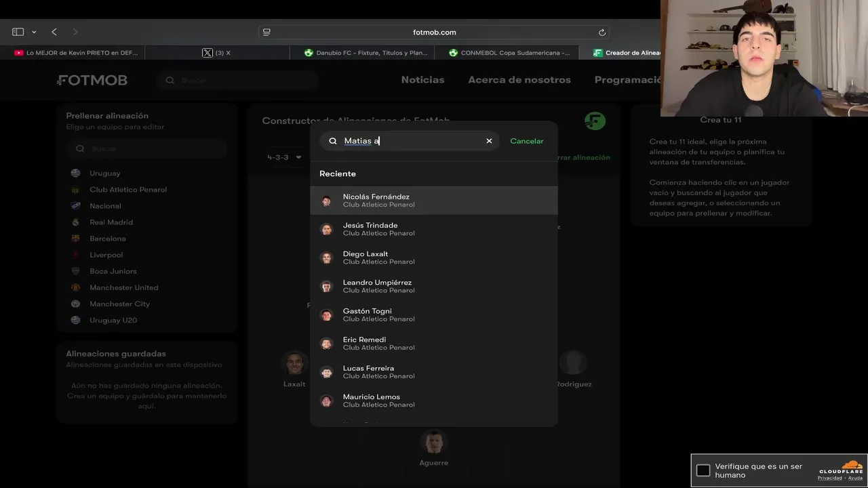Click the Safari sidebar toggle icon
Screen dimensions: 868x488
point(18,32)
